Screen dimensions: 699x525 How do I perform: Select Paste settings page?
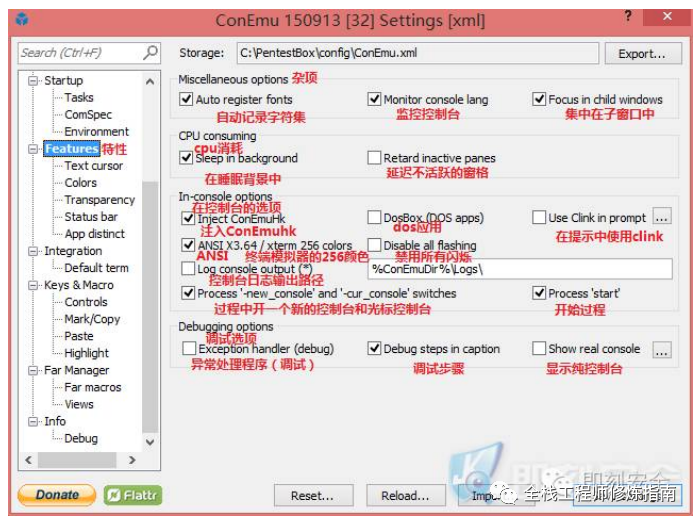[78, 336]
